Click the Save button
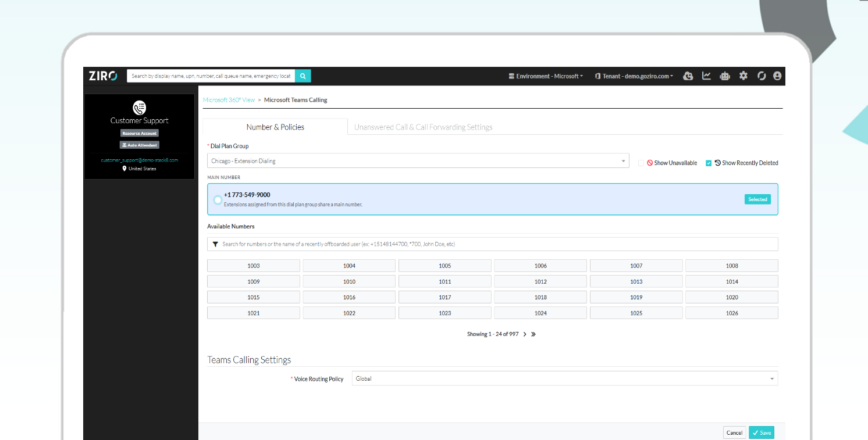The height and width of the screenshot is (440, 868). 762,432
